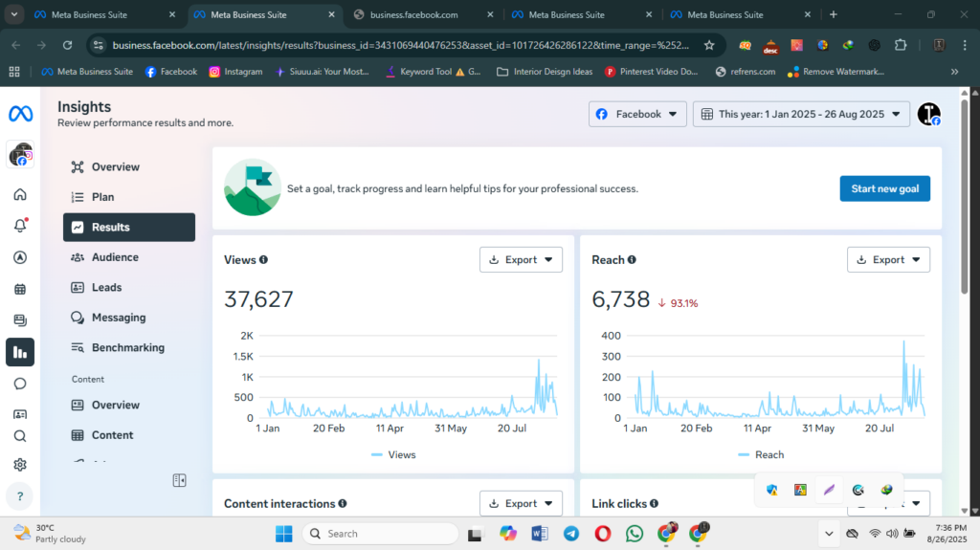980x550 pixels.
Task: Open the Insights Overview menu item
Action: click(129, 166)
